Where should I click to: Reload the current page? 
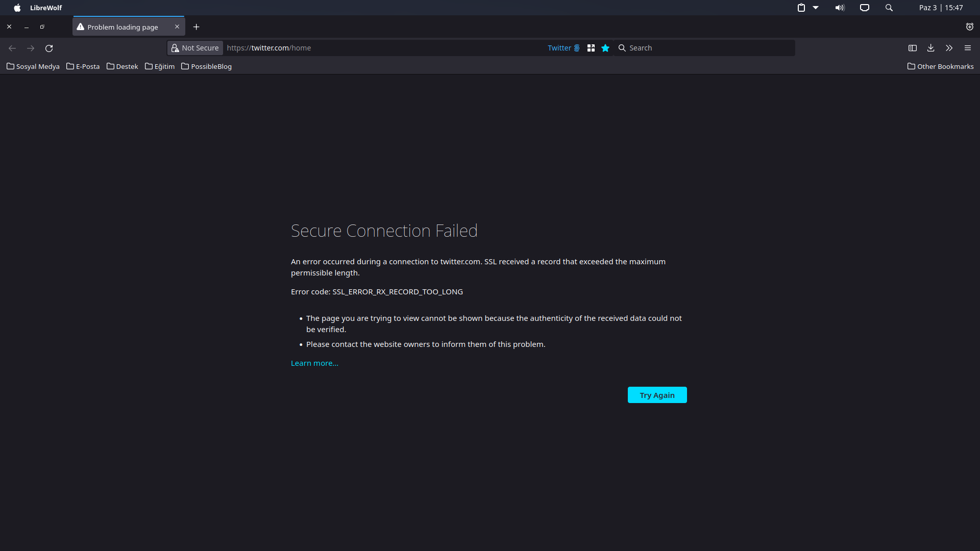point(49,48)
